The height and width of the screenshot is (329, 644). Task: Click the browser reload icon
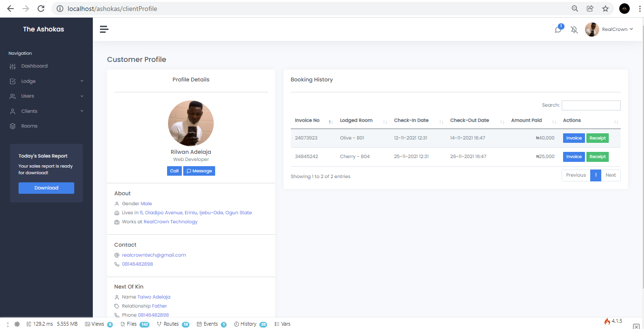[41, 9]
